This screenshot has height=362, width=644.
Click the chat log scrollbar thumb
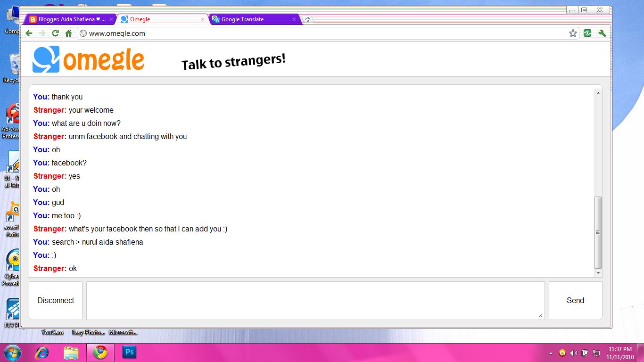(x=598, y=232)
